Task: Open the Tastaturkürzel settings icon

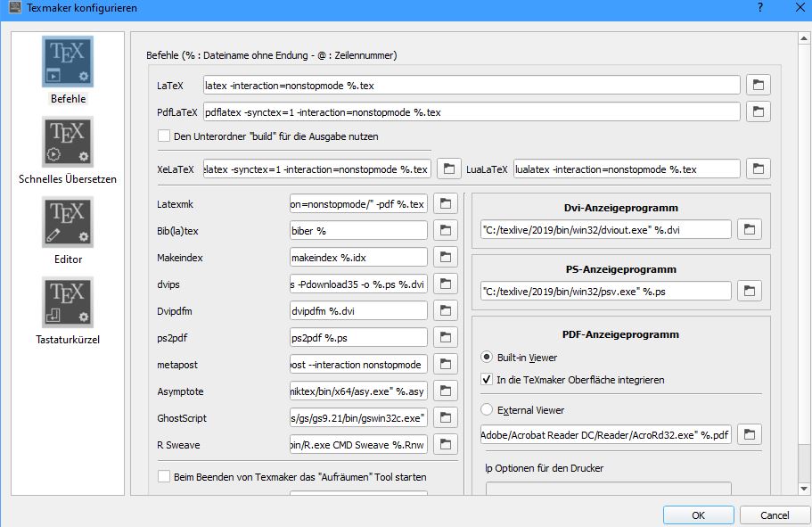Action: tap(68, 303)
